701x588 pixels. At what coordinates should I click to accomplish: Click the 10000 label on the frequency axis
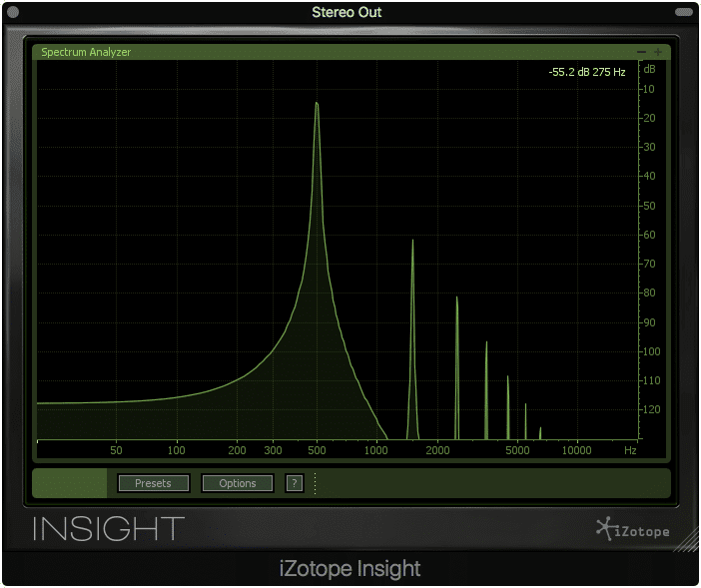(576, 450)
